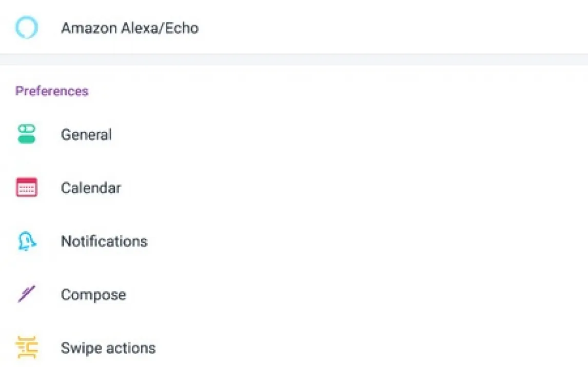
Task: Click the yellow Swipe actions icon
Action: (x=26, y=348)
